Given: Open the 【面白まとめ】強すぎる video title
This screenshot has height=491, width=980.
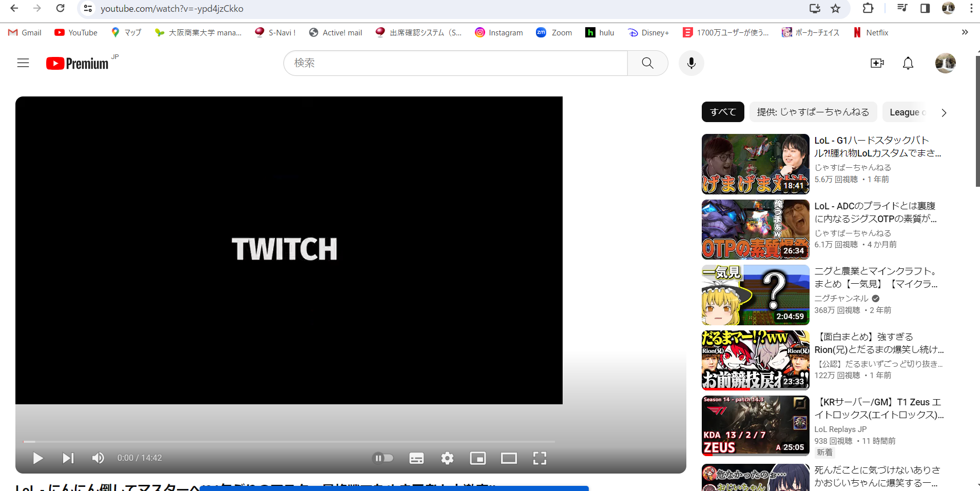Looking at the screenshot, I should coord(879,343).
